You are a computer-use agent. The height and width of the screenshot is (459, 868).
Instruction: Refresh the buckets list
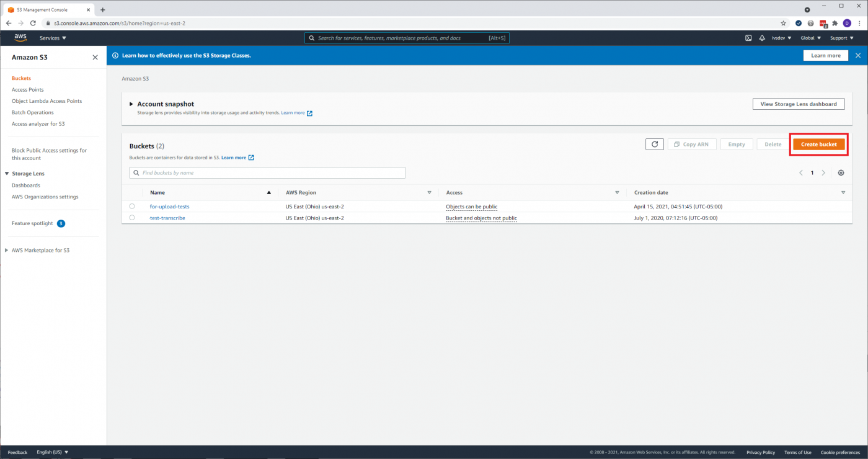[655, 144]
